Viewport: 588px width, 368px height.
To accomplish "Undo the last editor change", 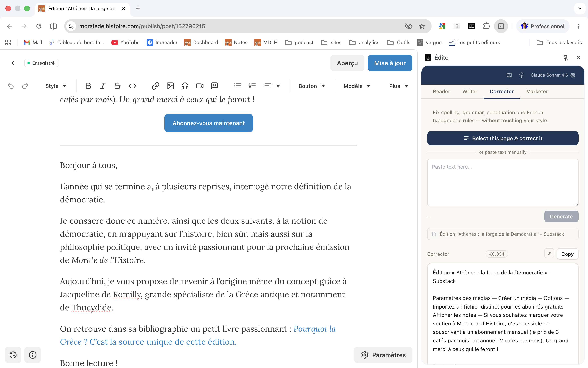I will point(11,86).
